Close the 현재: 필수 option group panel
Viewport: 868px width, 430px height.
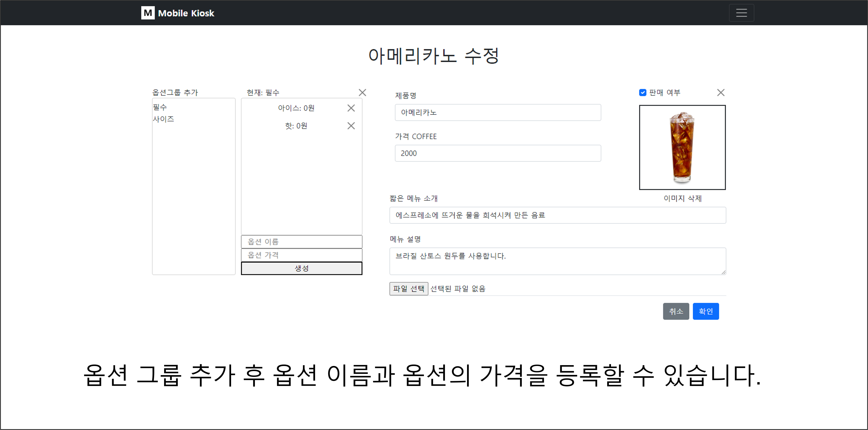coord(362,92)
